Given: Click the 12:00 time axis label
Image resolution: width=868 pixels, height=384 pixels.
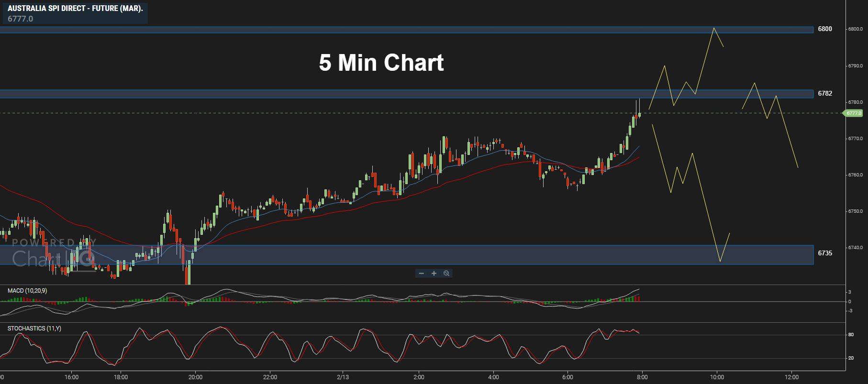Looking at the screenshot, I should coord(792,377).
